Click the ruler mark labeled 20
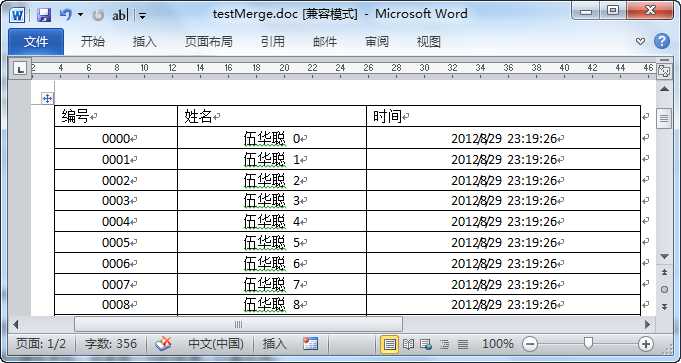The height and width of the screenshot is (363, 681). [284, 68]
